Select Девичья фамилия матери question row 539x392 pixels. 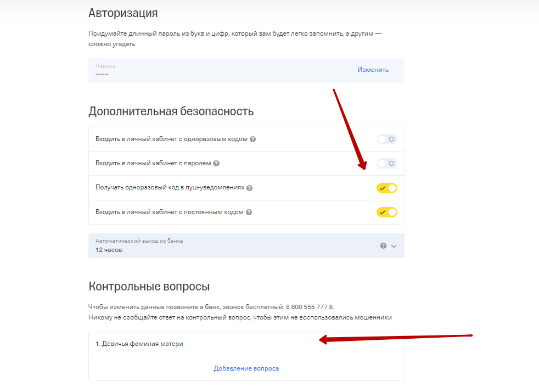(139, 344)
